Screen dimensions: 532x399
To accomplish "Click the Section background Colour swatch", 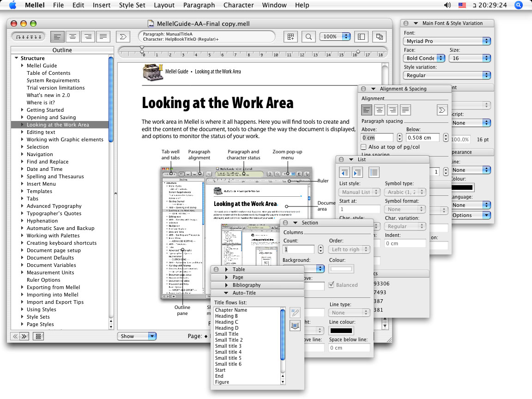I will [341, 268].
